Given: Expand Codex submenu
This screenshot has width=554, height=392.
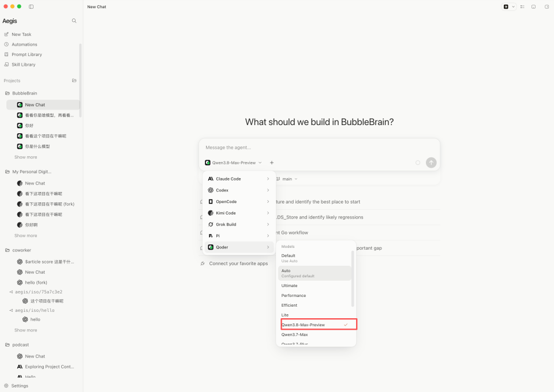Looking at the screenshot, I should 239,190.
